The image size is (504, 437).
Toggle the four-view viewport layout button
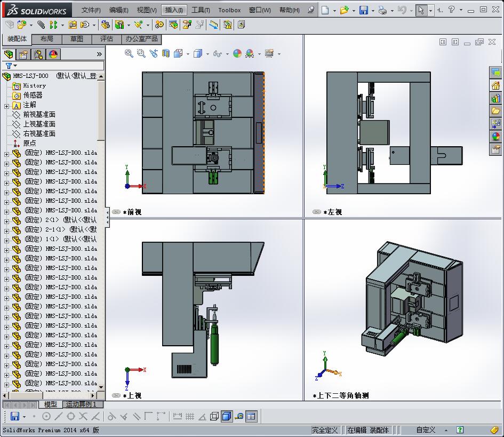[x=251, y=416]
